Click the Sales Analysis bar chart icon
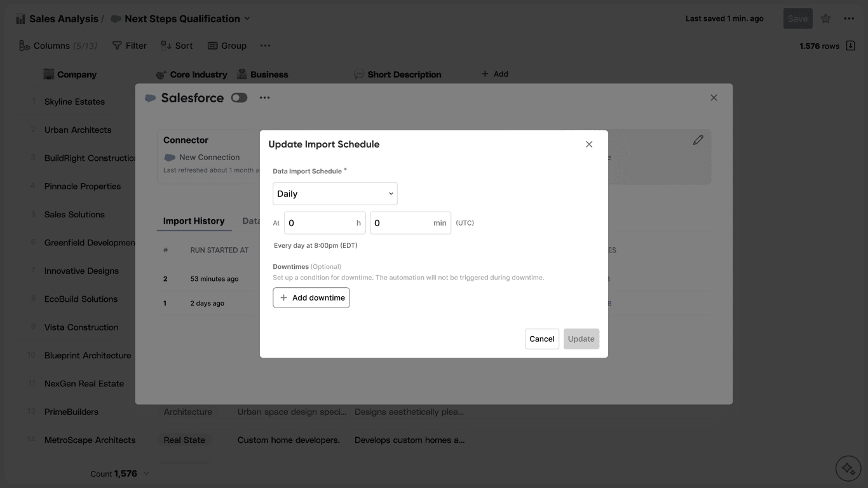868x488 pixels. (21, 19)
